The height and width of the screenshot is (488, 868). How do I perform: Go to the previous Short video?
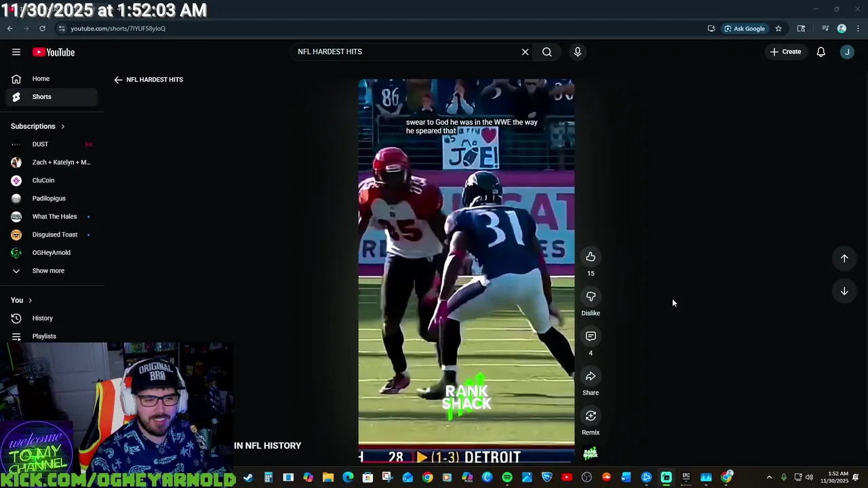click(x=844, y=258)
